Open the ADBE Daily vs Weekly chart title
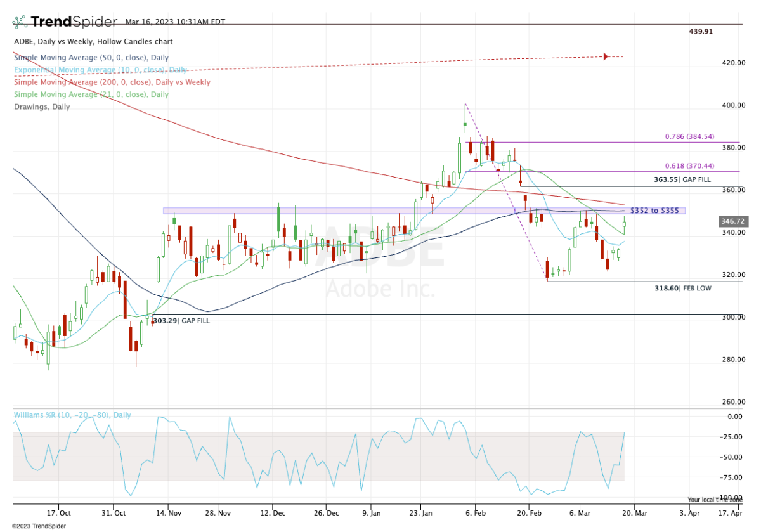The image size is (761, 532). pos(93,42)
